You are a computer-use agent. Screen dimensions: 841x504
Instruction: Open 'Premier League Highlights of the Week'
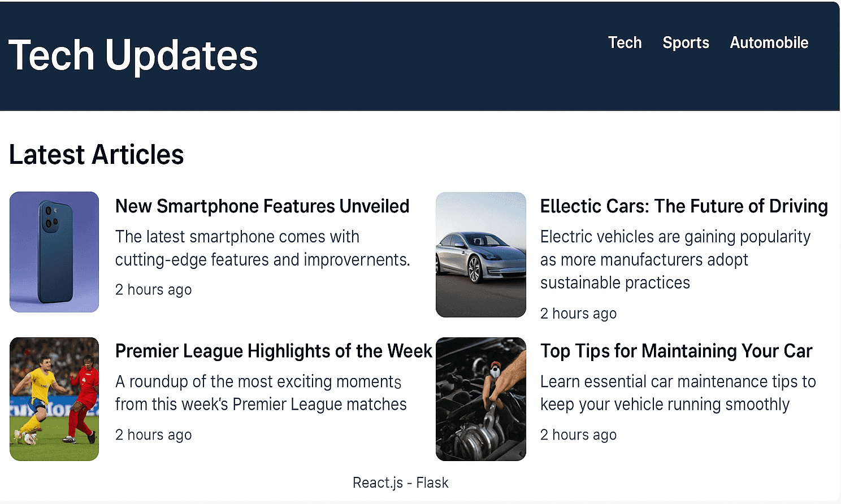[x=273, y=351]
